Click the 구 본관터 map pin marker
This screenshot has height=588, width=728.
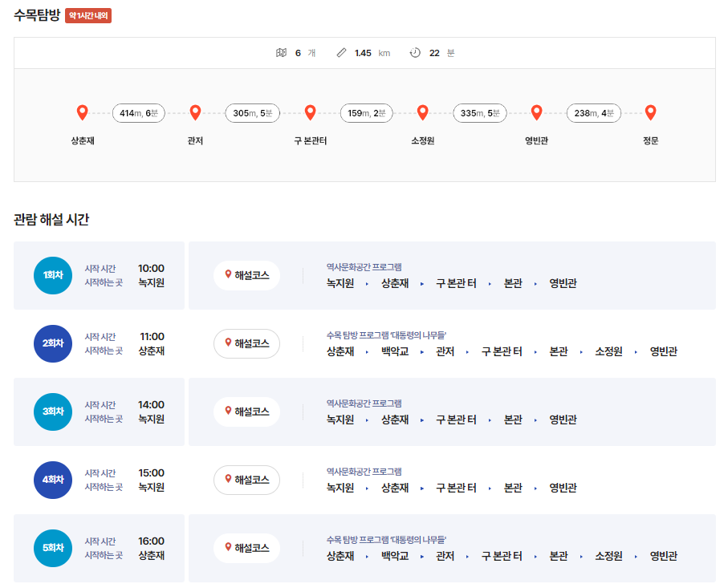click(310, 112)
